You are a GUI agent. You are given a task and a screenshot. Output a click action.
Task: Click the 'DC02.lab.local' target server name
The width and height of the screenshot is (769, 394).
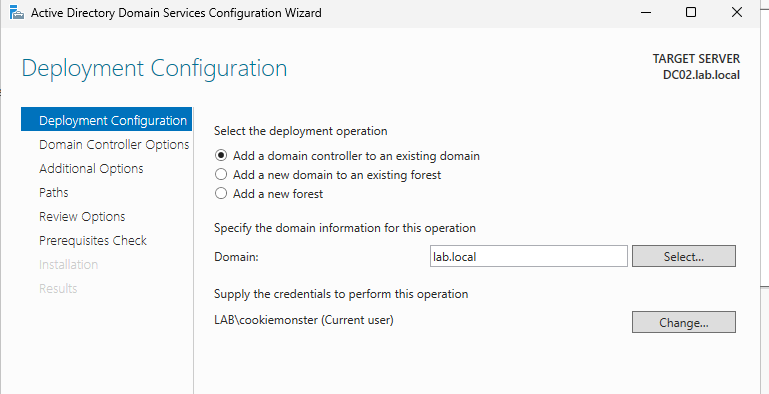point(701,75)
